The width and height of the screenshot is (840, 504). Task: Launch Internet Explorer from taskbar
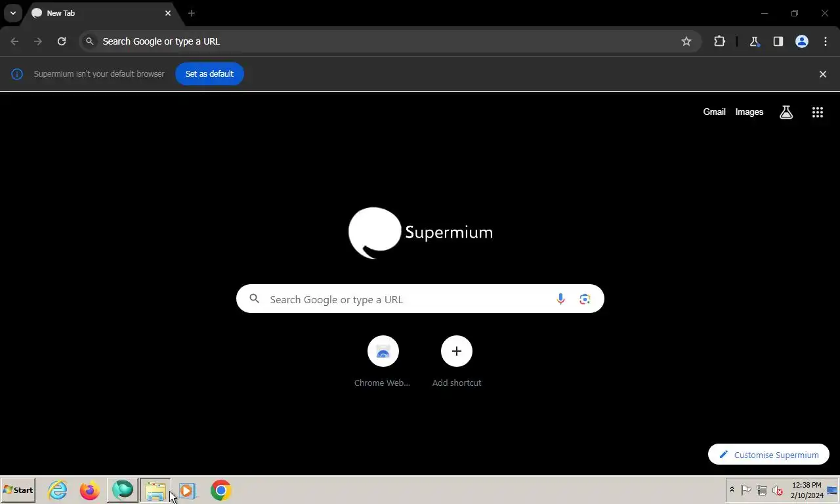pos(58,490)
